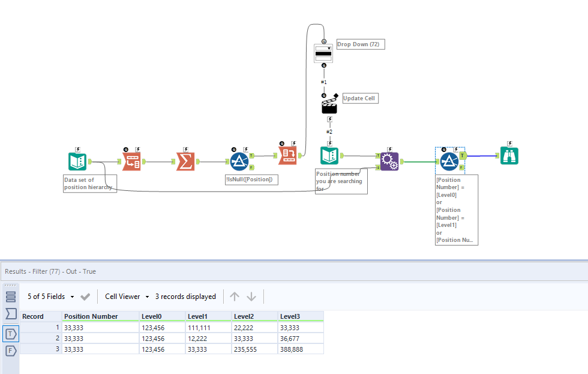This screenshot has height=374, width=588.
Task: Select the Summarize tool icon
Action: (185, 161)
